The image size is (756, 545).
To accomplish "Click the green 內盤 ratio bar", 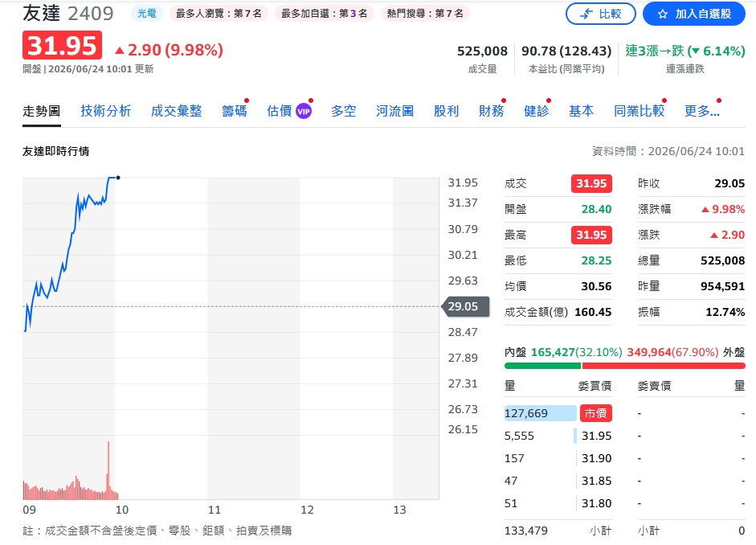I will [543, 366].
